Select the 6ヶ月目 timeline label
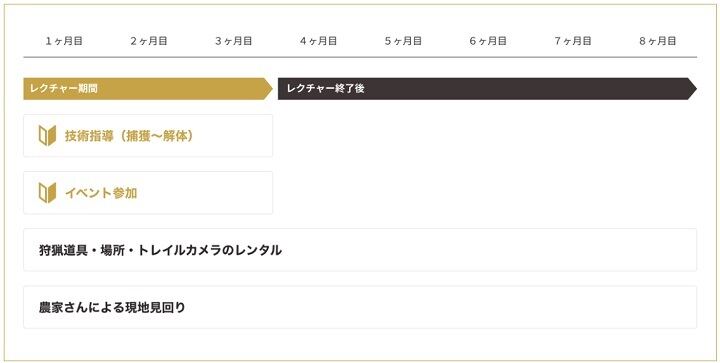The width and height of the screenshot is (720, 363). click(x=488, y=41)
